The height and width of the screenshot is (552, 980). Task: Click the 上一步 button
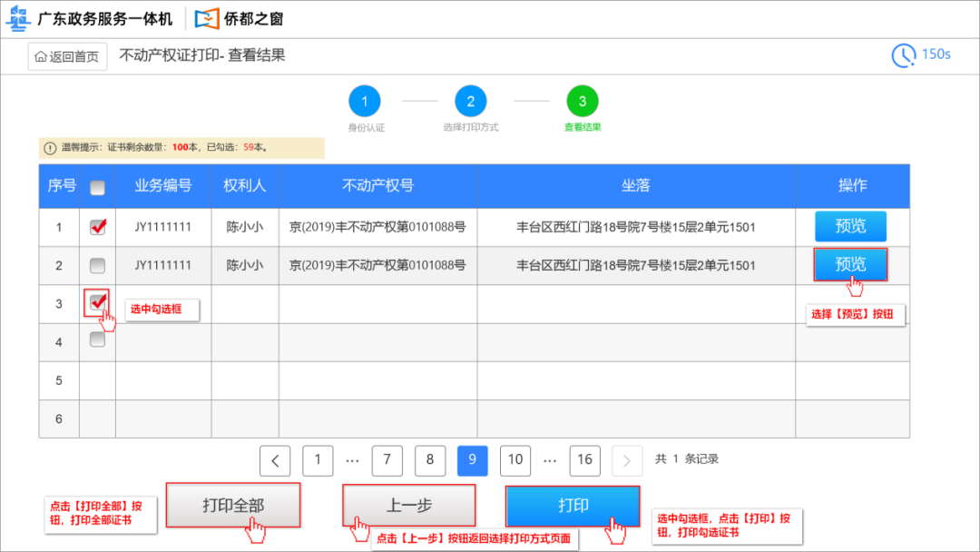point(407,506)
